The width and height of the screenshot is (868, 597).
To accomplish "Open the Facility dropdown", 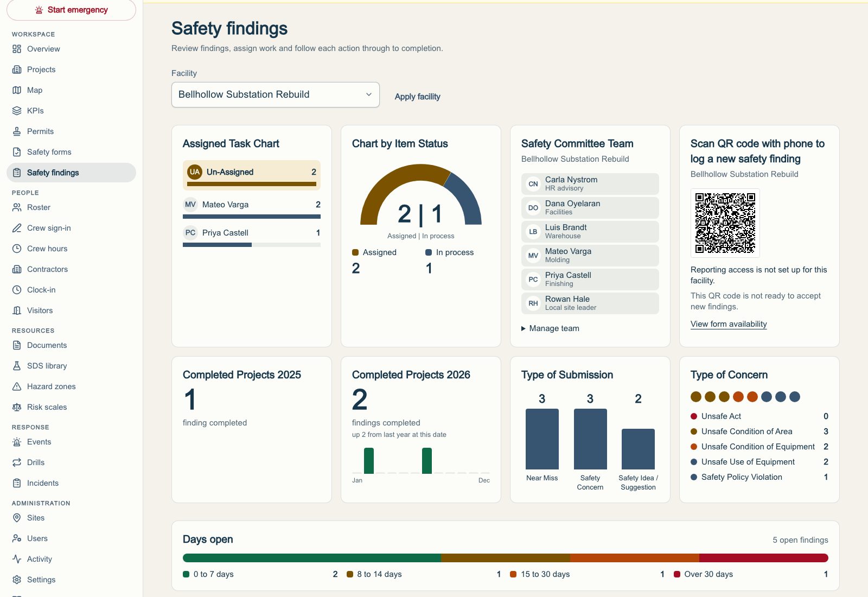I will click(x=276, y=94).
